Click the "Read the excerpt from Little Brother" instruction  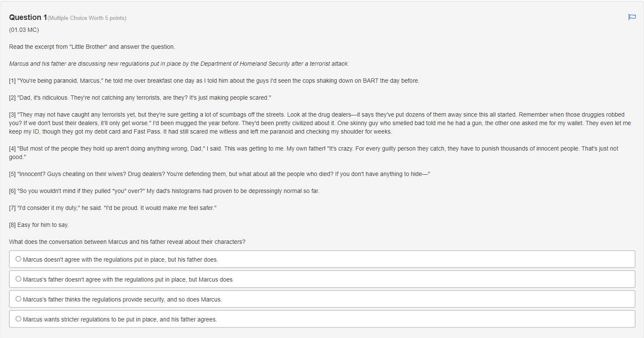tap(92, 47)
